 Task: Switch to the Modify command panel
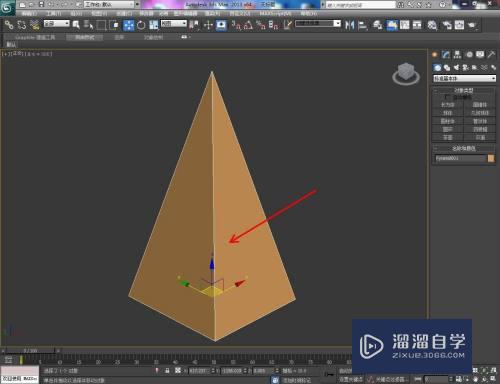tap(446, 54)
